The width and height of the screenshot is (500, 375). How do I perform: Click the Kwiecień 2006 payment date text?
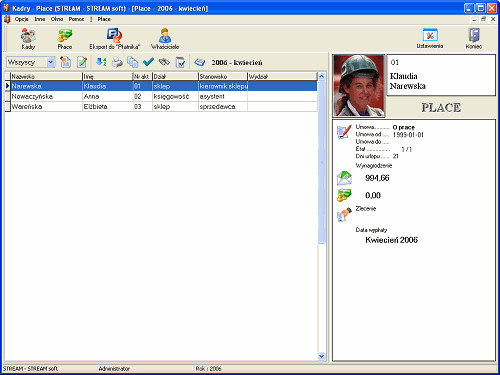click(x=391, y=240)
